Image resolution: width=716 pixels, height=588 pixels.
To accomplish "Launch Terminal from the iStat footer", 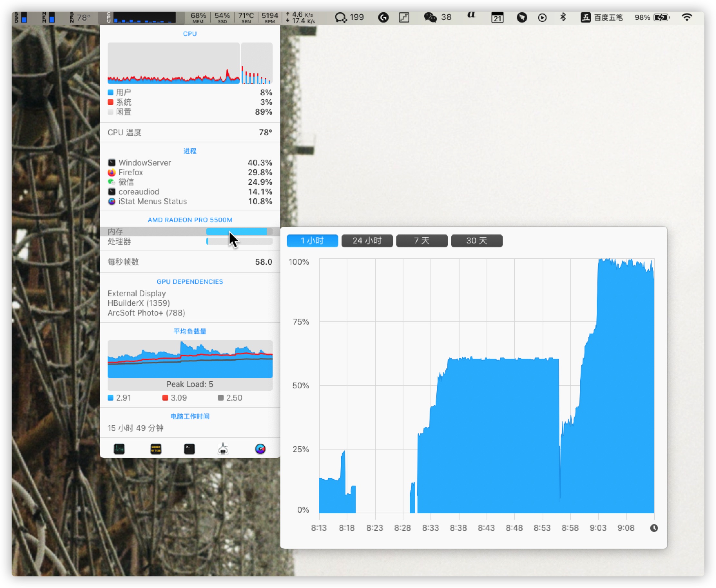I will pos(189,449).
